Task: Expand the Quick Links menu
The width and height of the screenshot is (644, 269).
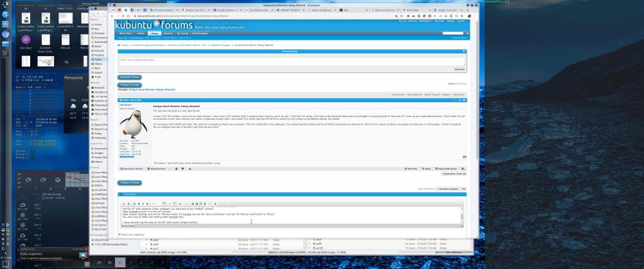Action: coord(186,38)
